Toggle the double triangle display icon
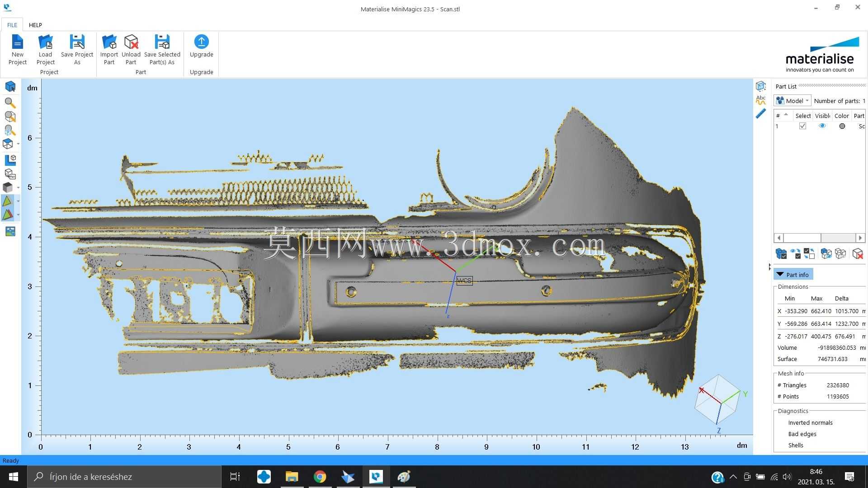This screenshot has width=868, height=488. (7, 214)
